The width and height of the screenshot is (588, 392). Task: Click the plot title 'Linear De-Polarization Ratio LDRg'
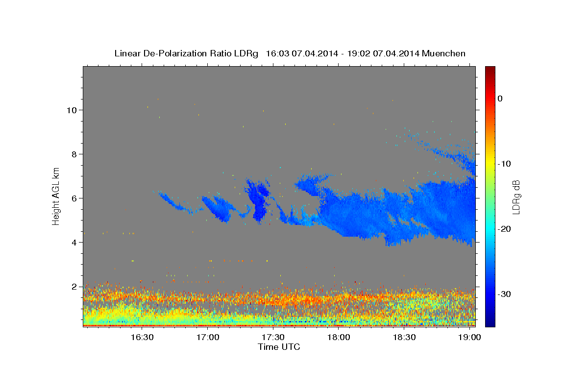pos(186,53)
